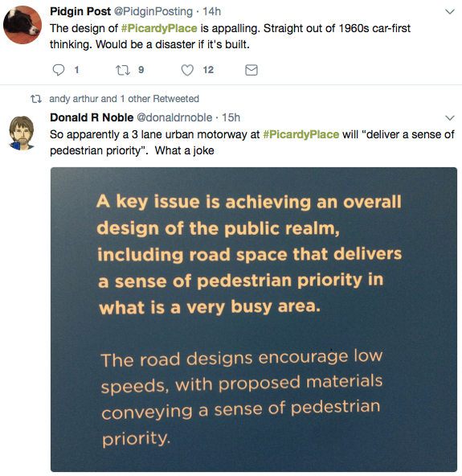Image resolution: width=462 pixels, height=476 pixels.
Task: Open andy arthur retweeted link
Action: click(124, 99)
